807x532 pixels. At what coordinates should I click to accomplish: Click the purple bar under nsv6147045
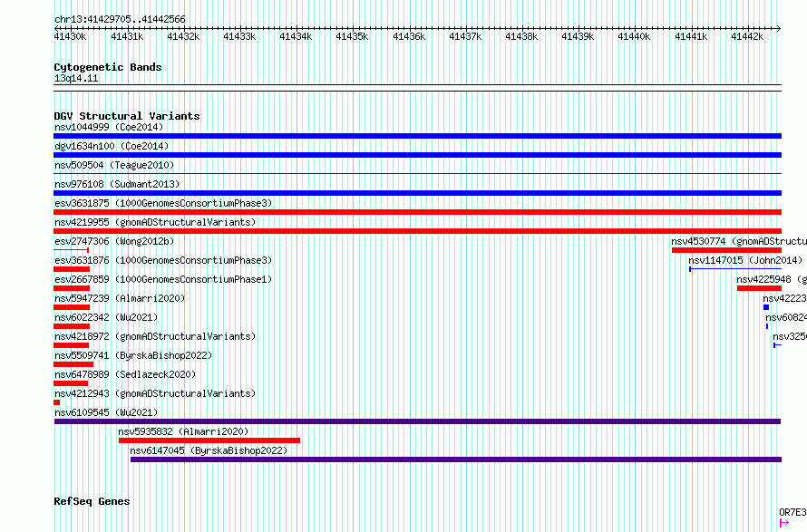pyautogui.click(x=456, y=459)
